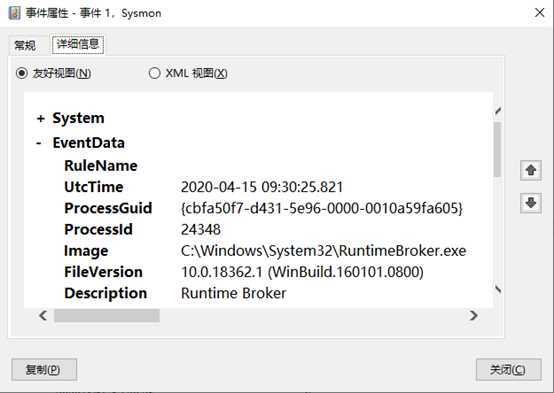This screenshot has height=393, width=554.
Task: Click the vertical scrollbar up arrow
Action: [x=498, y=111]
